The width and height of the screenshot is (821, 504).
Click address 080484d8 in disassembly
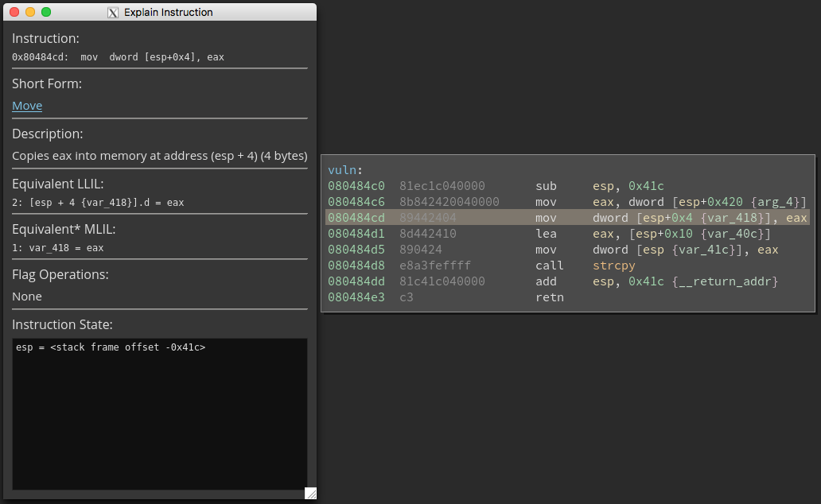[x=356, y=266]
